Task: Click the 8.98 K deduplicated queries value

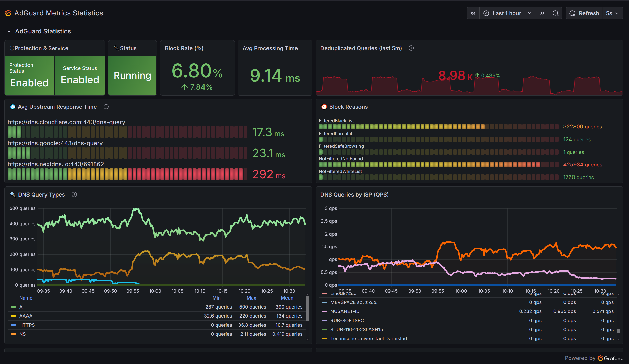Action: pos(455,76)
